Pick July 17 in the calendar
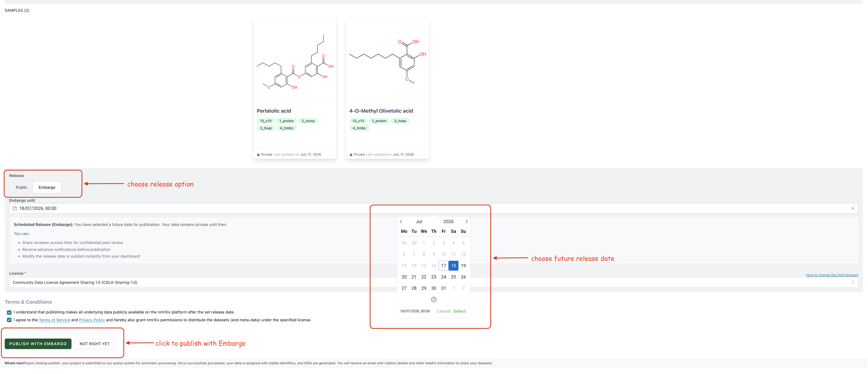 pyautogui.click(x=443, y=266)
